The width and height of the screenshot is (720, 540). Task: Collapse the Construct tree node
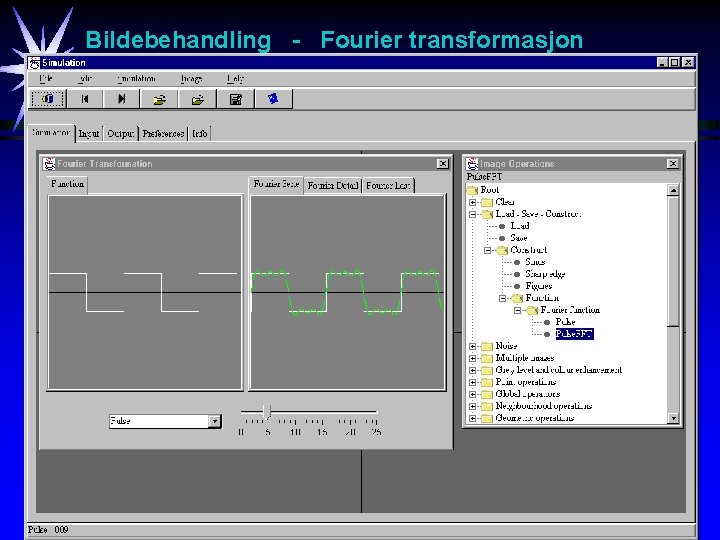(488, 250)
